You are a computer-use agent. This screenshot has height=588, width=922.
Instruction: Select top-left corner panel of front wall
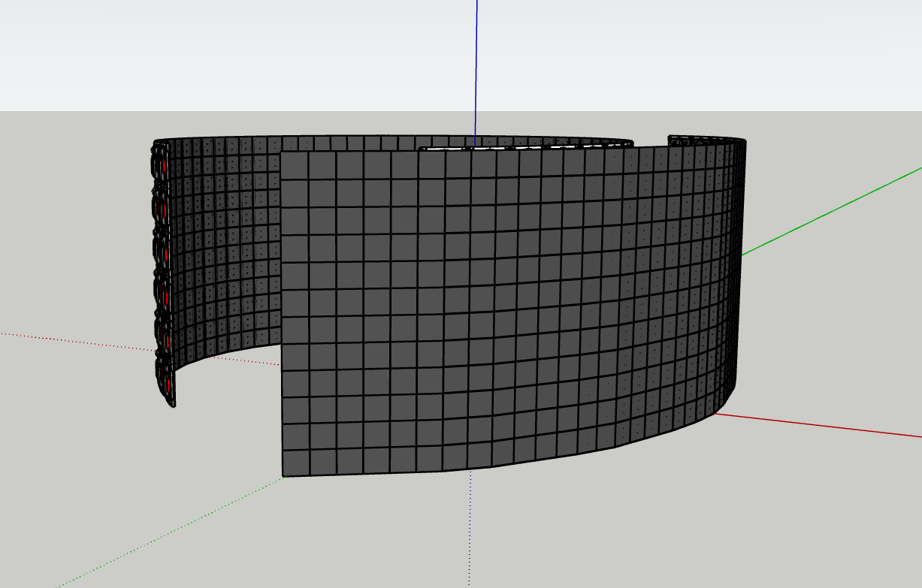click(295, 166)
